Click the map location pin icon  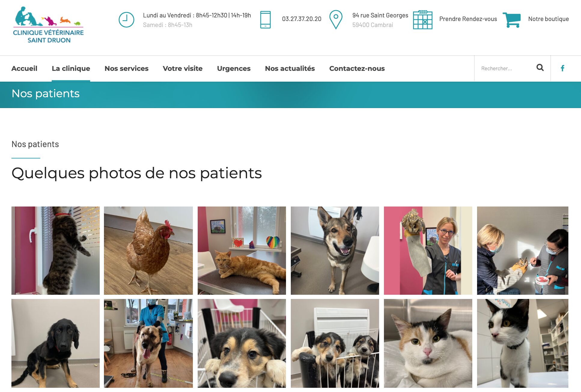(336, 20)
